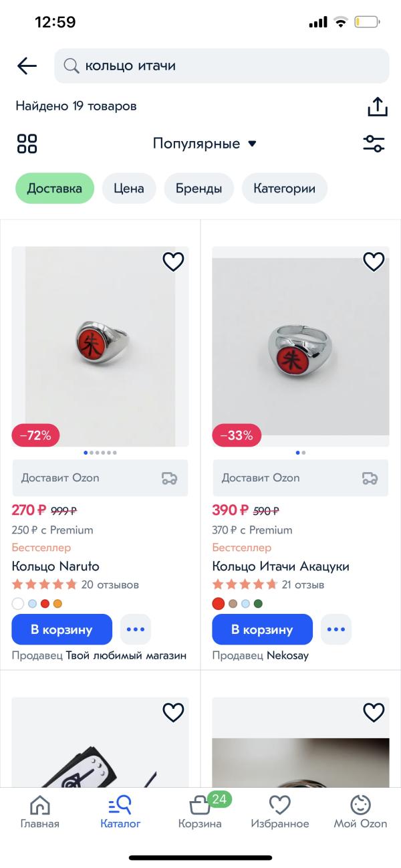401x868 pixels.
Task: Favorite the Кольцо Итачи Акацуки ring
Action: (374, 261)
